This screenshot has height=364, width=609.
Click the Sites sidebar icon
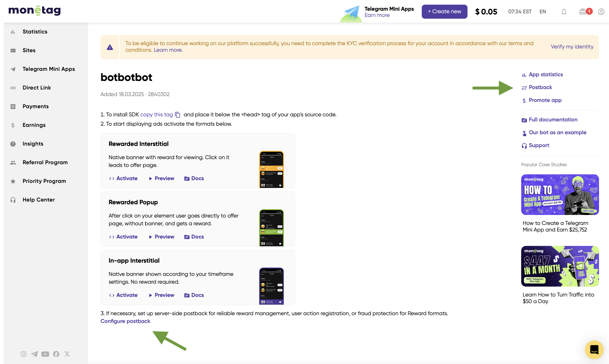click(x=13, y=51)
